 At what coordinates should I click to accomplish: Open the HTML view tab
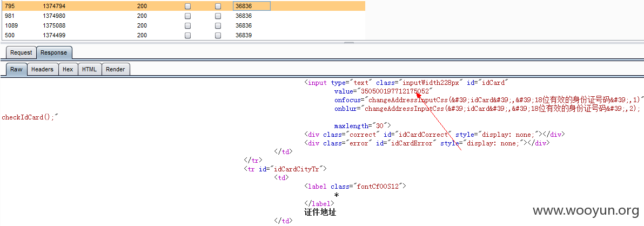click(89, 69)
